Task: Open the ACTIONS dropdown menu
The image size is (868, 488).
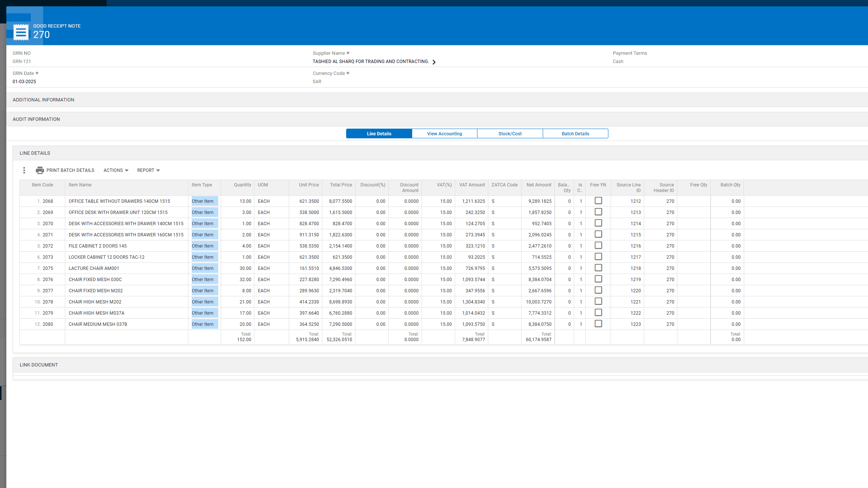Action: 115,170
